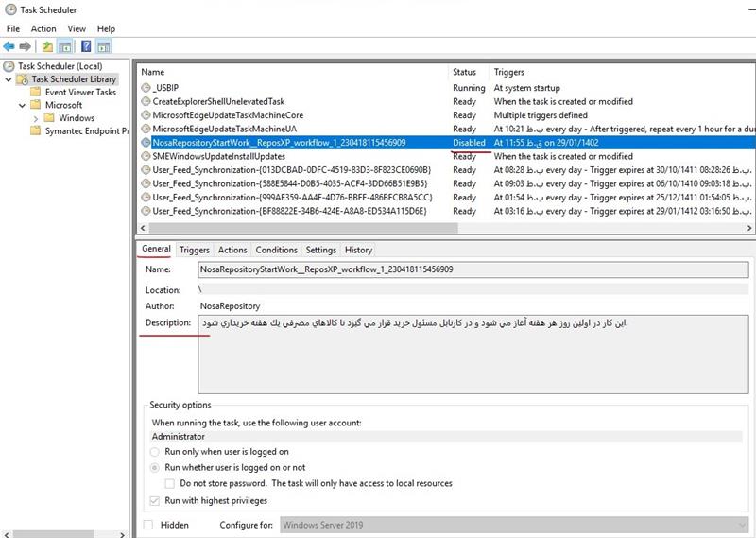756x538 pixels.
Task: Select 'Run only when user is logged on'
Action: (156, 452)
